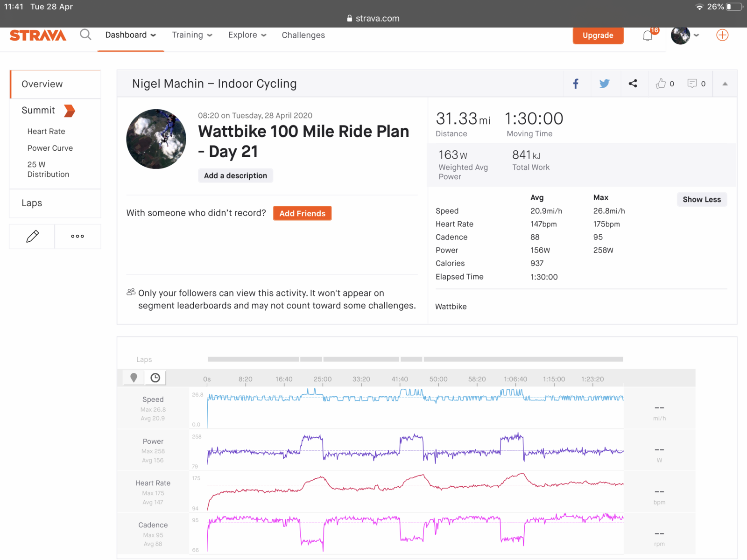Switch chart axis to time clock icon

pyautogui.click(x=155, y=378)
